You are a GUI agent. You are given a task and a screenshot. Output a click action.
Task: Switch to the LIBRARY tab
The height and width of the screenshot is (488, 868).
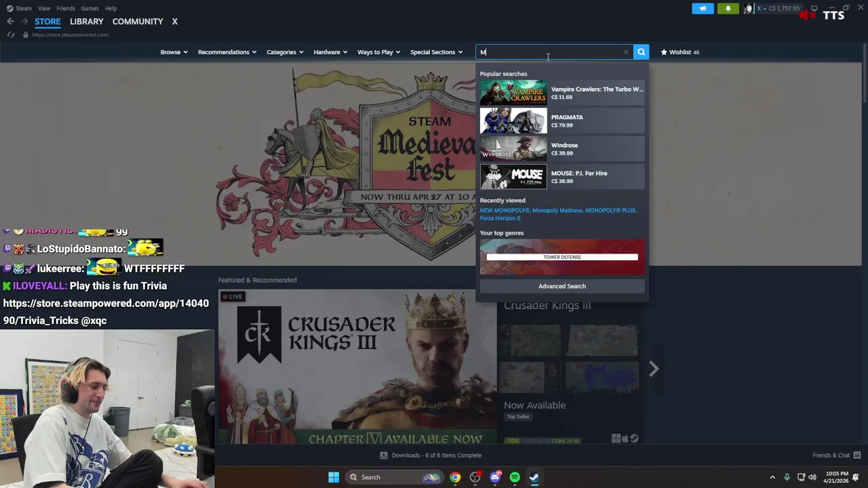coord(87,22)
